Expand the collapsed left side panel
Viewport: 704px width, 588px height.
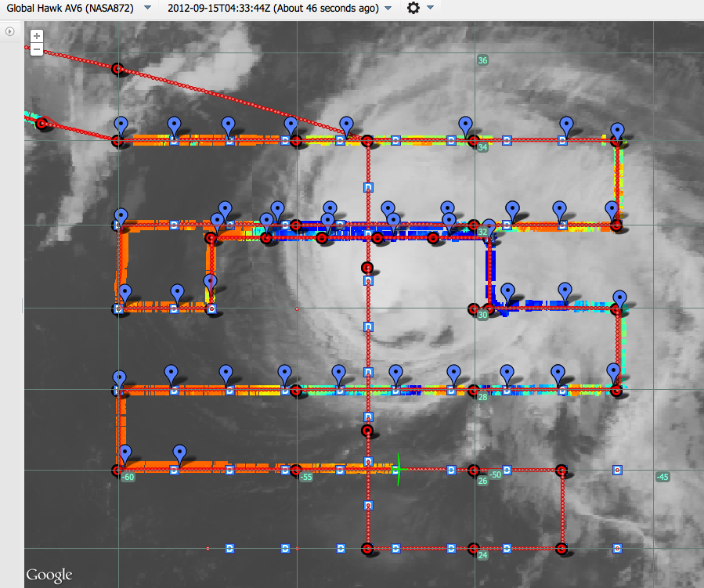pyautogui.click(x=9, y=31)
